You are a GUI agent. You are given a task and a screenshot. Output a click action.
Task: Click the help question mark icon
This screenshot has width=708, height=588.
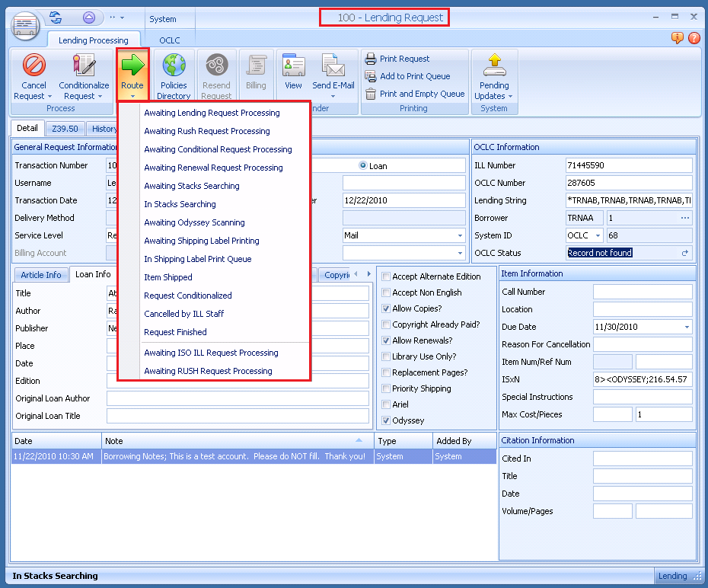point(694,38)
